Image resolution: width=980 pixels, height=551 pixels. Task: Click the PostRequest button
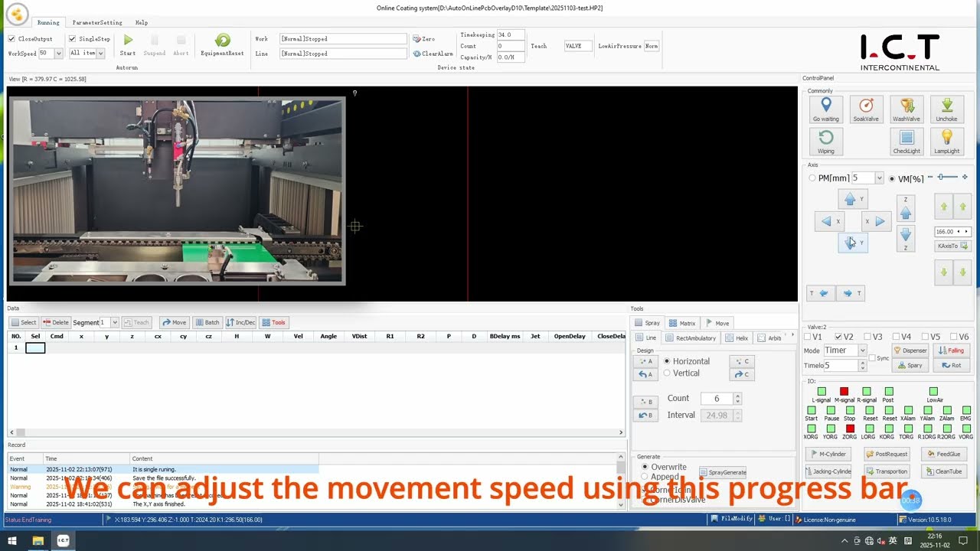pos(887,455)
